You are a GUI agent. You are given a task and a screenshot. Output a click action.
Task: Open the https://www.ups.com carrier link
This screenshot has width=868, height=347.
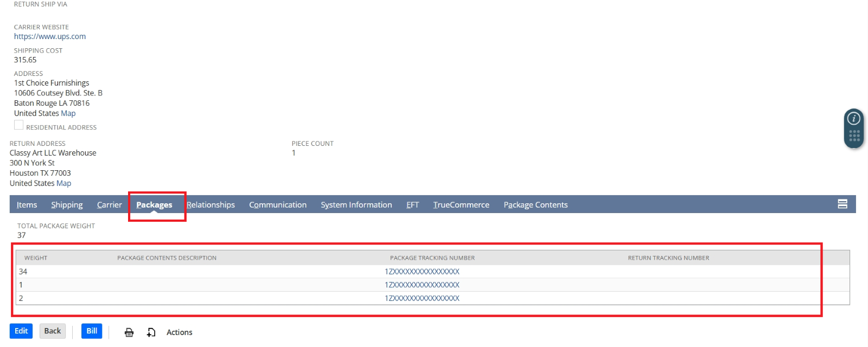[x=50, y=36]
